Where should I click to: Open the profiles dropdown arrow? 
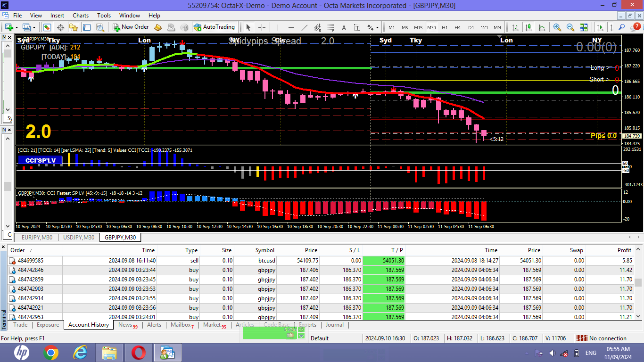click(34, 27)
